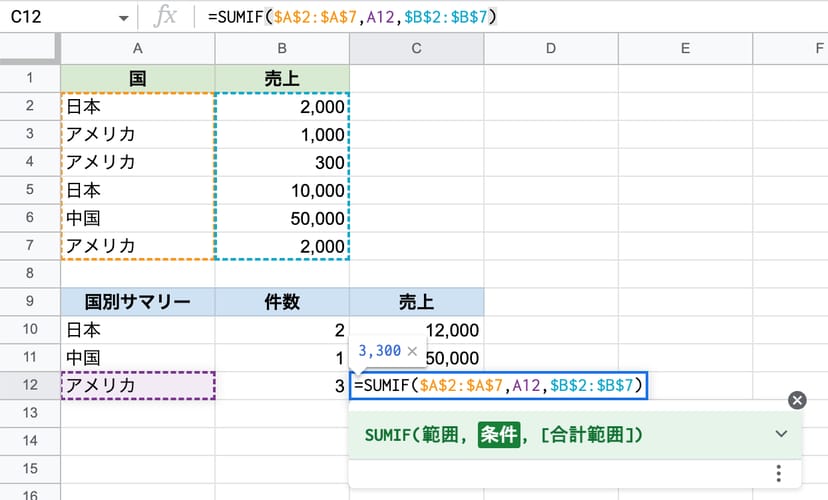Close the SUMIF formula help popup
The width and height of the screenshot is (828, 500).
(797, 400)
